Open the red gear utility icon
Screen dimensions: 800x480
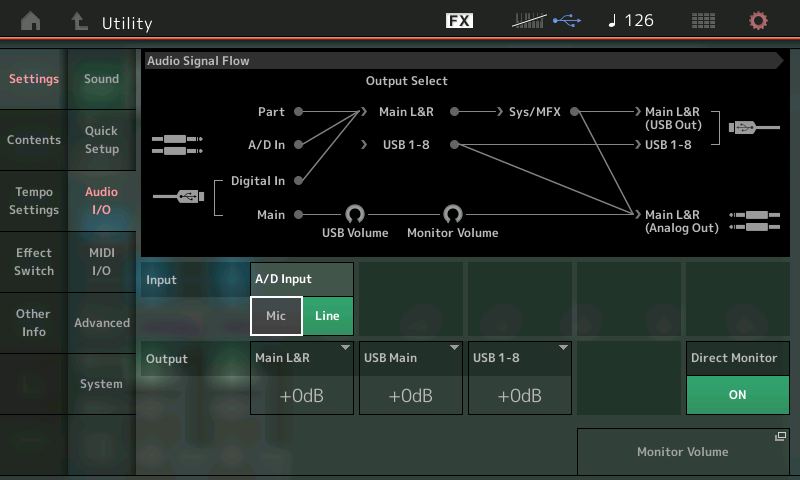click(x=758, y=20)
